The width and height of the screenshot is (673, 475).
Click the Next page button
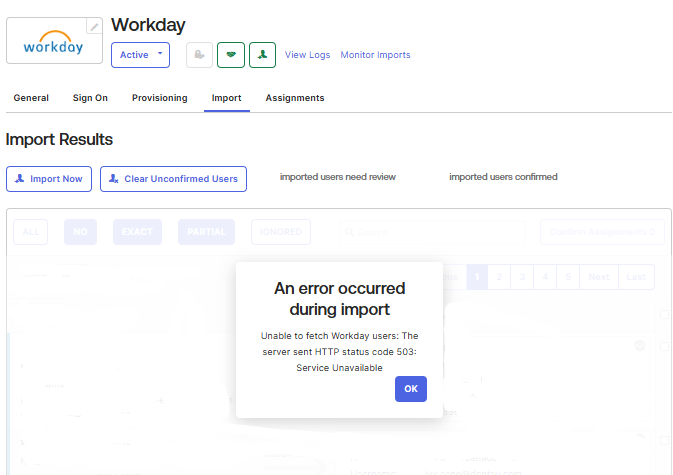(x=599, y=277)
